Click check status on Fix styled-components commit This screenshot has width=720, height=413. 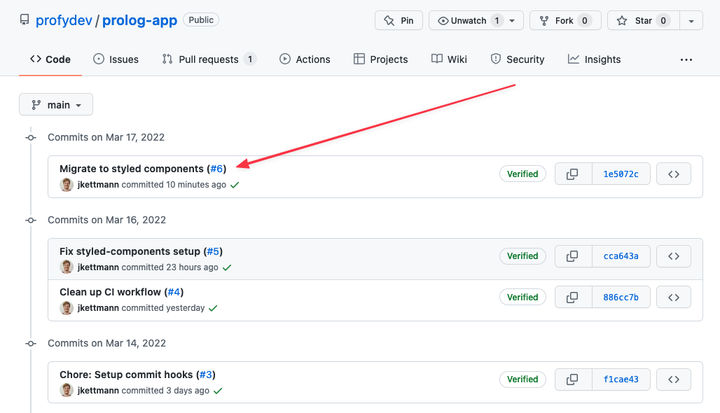click(x=227, y=267)
